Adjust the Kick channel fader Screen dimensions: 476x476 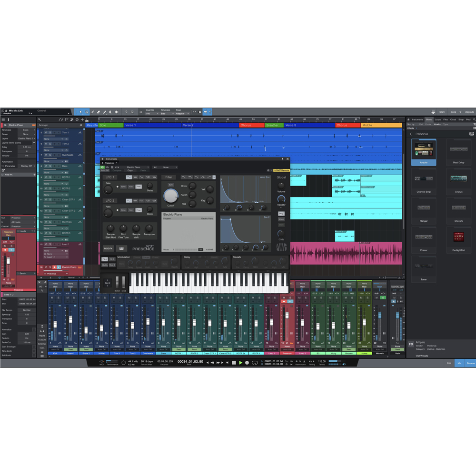[x=55, y=324]
